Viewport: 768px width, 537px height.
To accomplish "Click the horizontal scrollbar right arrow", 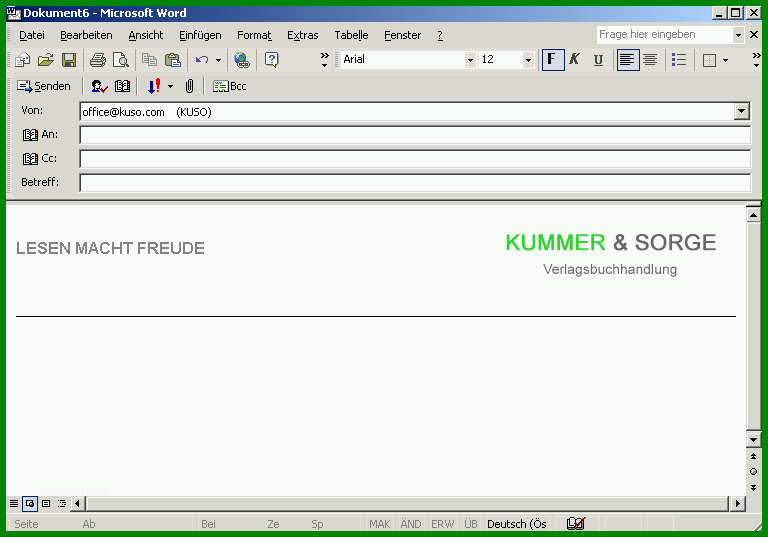I will point(738,503).
